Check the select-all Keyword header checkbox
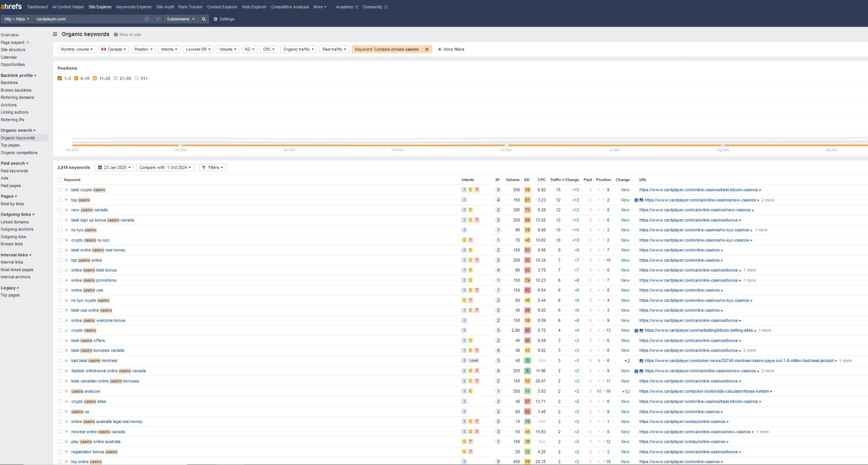 pyautogui.click(x=60, y=180)
